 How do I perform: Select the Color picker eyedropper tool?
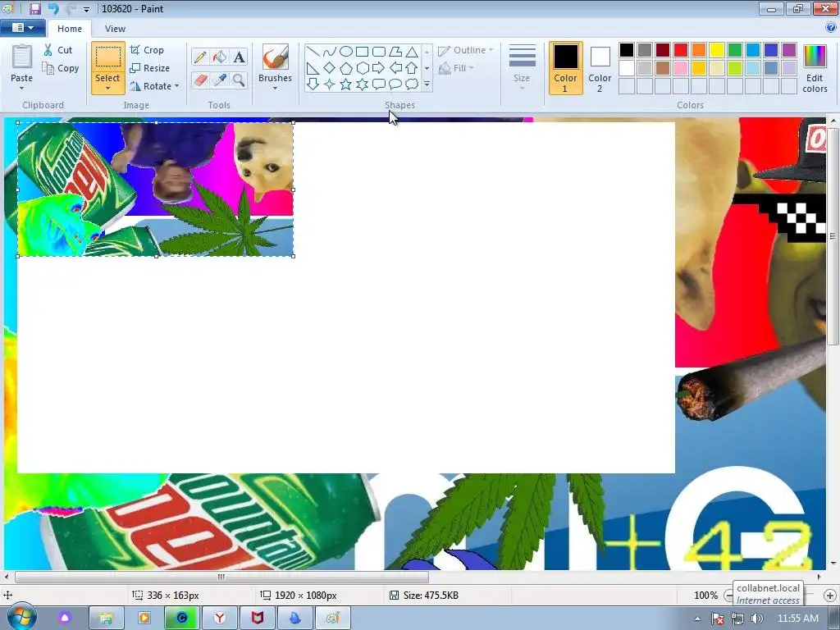click(x=220, y=80)
